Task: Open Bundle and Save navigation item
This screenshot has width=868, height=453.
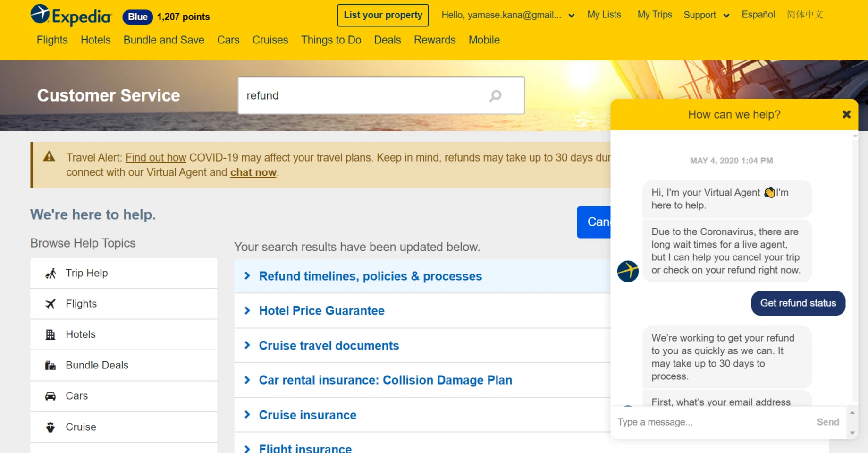Action: 164,40
